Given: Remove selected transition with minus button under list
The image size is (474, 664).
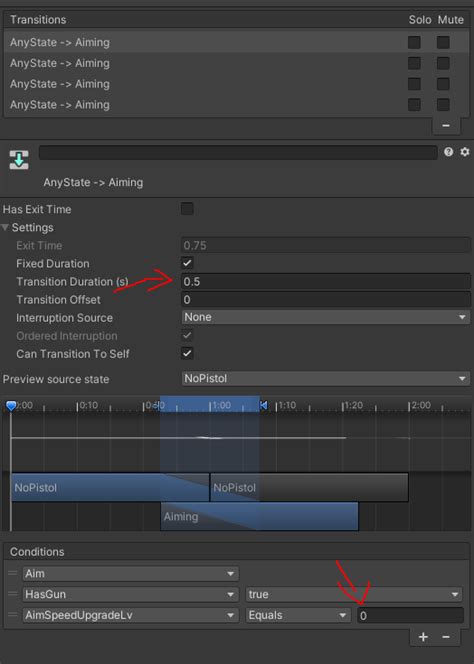Looking at the screenshot, I should pyautogui.click(x=446, y=125).
